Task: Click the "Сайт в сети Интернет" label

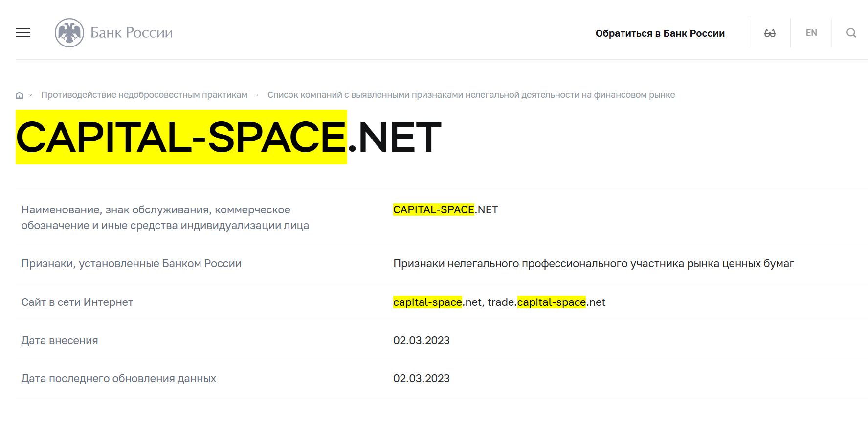Action: click(77, 302)
